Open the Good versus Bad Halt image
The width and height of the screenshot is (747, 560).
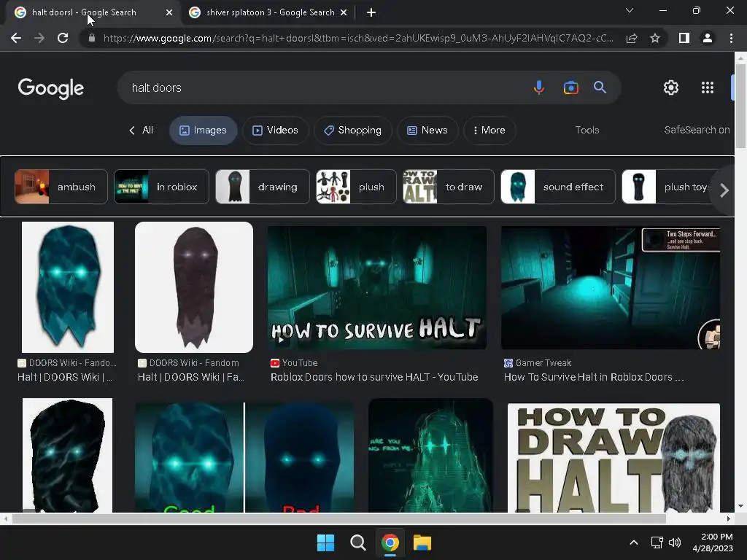(244, 457)
